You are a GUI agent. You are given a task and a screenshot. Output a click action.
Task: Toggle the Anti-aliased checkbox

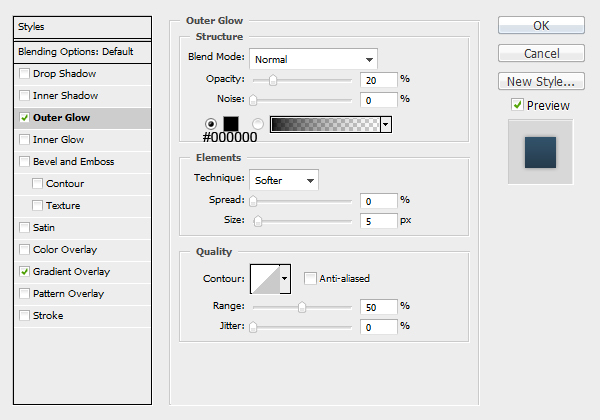[x=310, y=278]
